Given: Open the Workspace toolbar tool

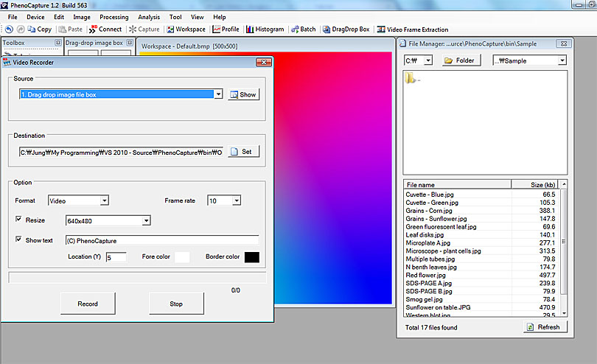Looking at the screenshot, I should tap(186, 29).
